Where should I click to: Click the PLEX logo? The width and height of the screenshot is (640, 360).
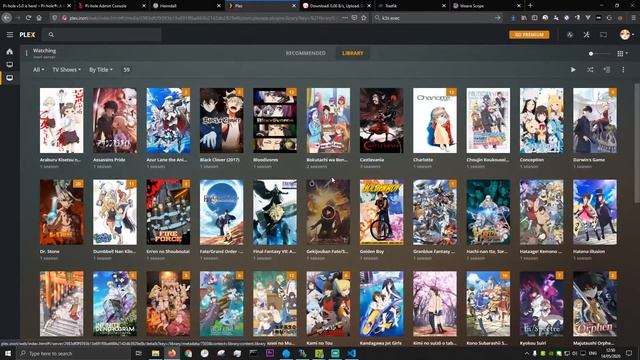click(x=27, y=35)
